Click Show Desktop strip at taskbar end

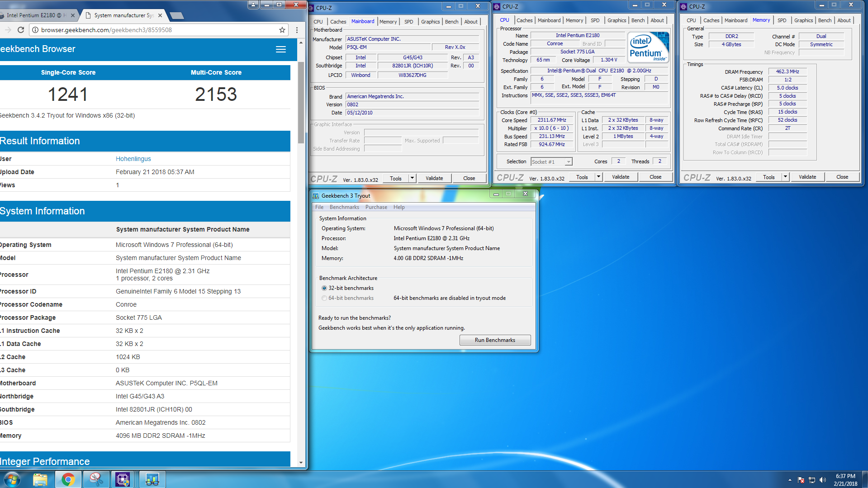coord(864,480)
